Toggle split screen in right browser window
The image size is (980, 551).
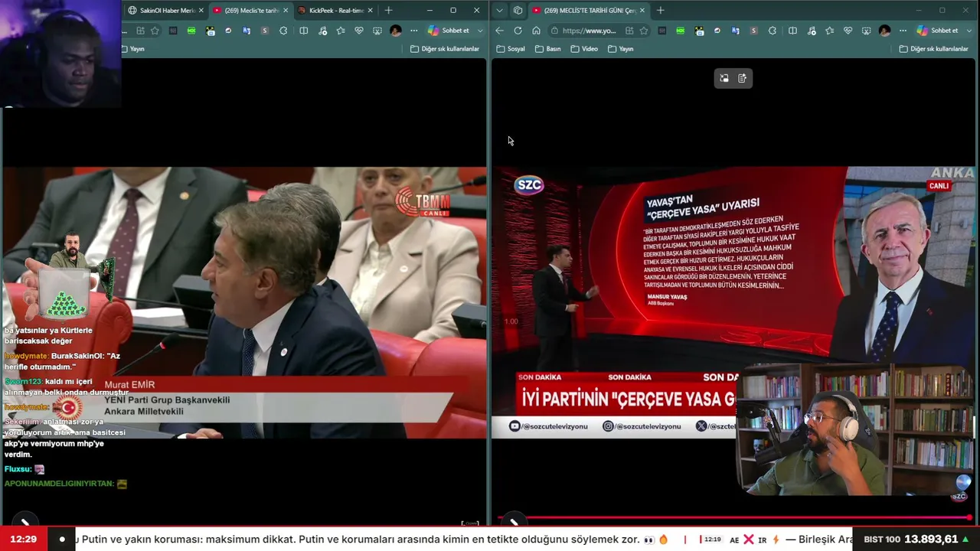click(792, 31)
